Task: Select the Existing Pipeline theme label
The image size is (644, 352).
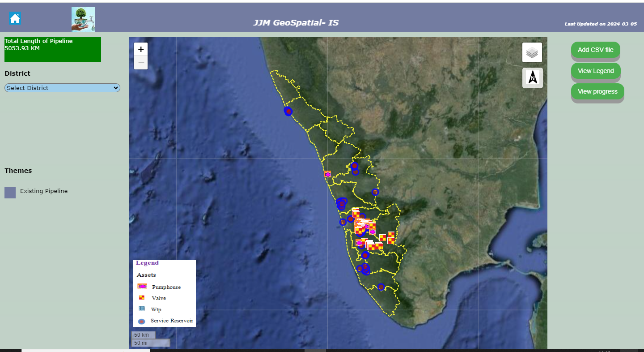Action: [x=44, y=191]
